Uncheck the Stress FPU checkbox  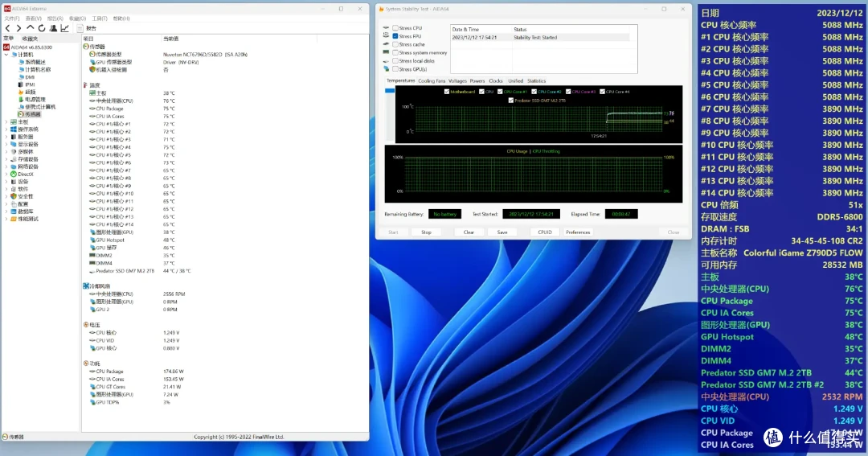click(x=395, y=36)
